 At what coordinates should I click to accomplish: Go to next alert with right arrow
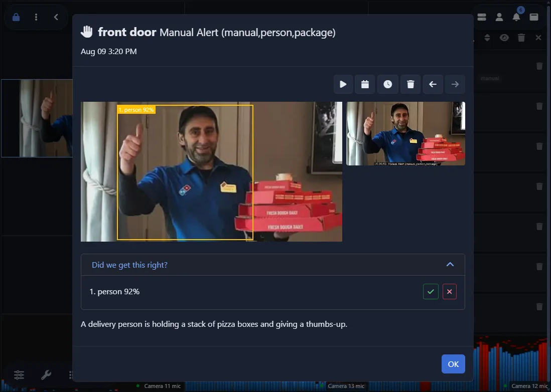click(x=455, y=84)
